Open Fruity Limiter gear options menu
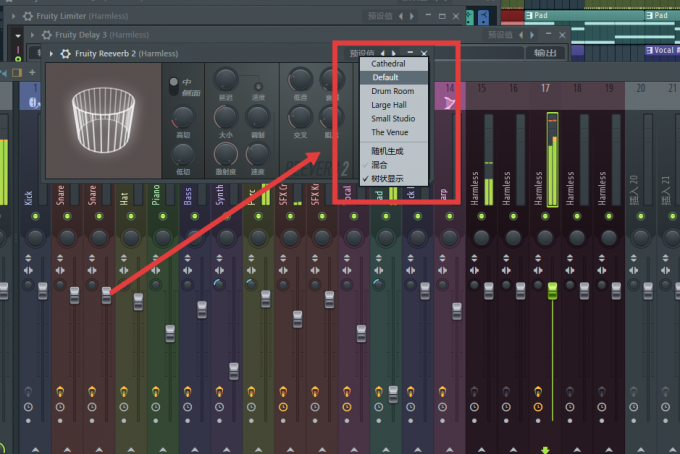 click(x=28, y=16)
